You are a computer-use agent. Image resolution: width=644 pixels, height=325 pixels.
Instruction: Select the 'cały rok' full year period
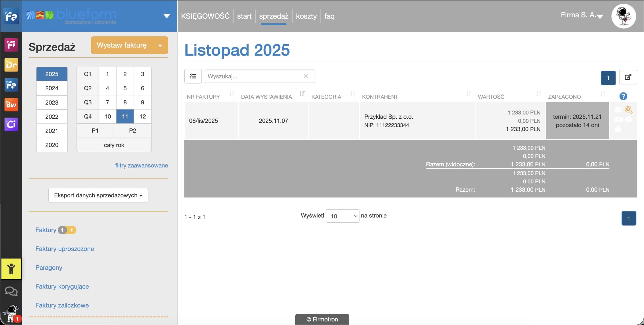(114, 145)
